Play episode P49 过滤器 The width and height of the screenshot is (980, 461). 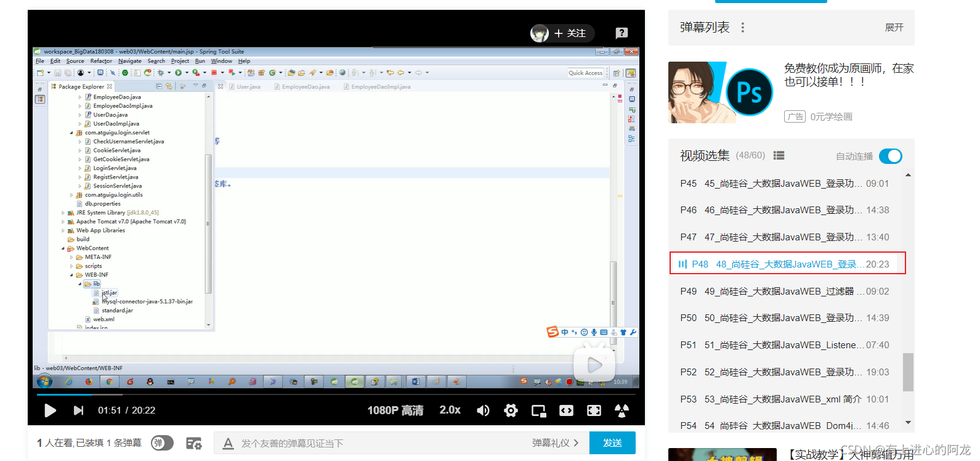[785, 292]
